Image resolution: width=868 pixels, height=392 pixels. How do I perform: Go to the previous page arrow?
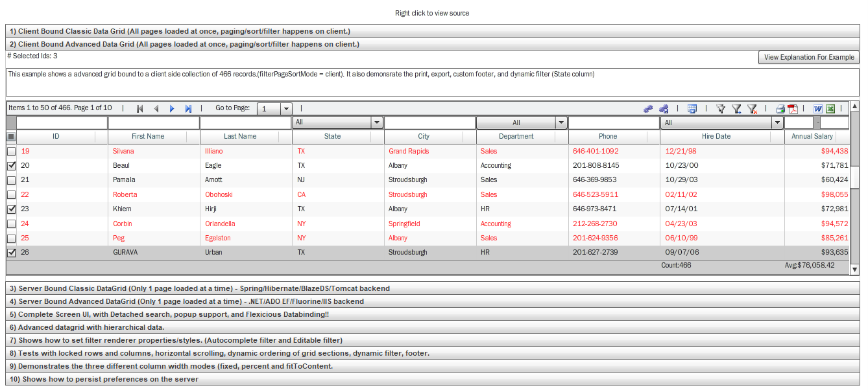click(x=156, y=109)
